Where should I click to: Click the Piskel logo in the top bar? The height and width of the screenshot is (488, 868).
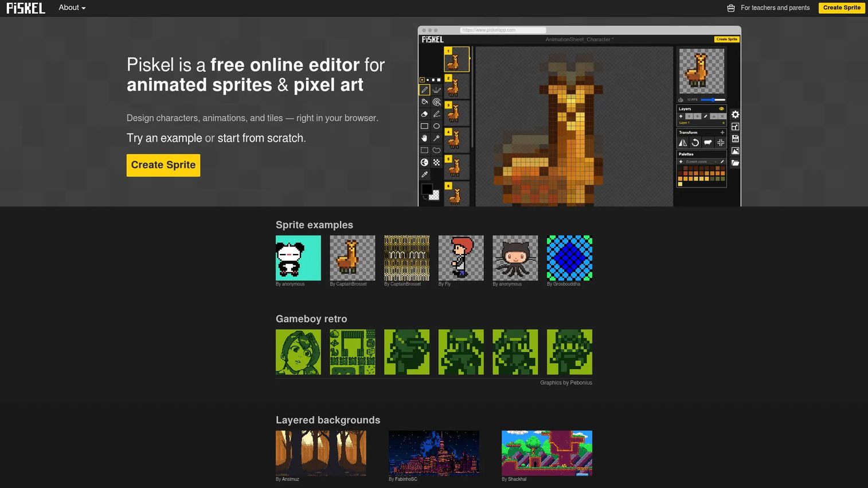point(26,8)
